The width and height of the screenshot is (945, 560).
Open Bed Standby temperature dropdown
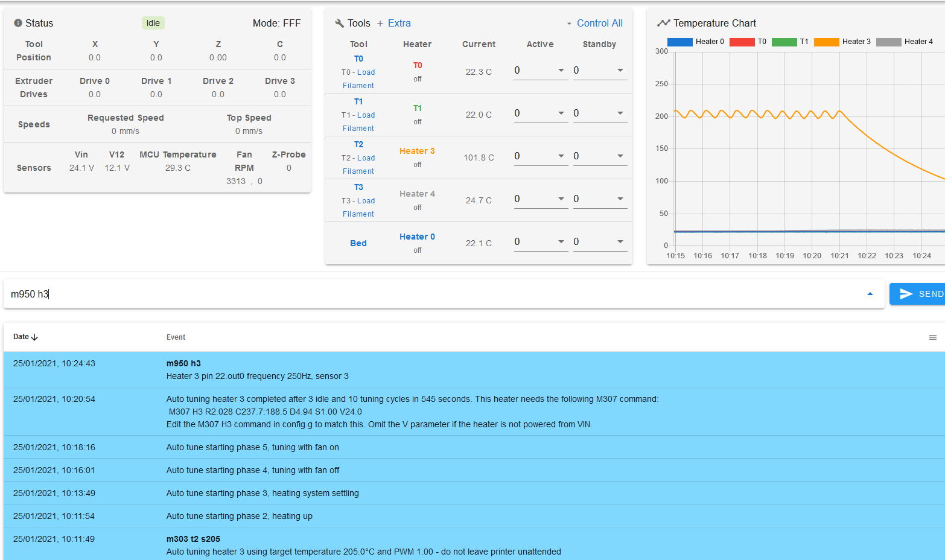tap(620, 242)
